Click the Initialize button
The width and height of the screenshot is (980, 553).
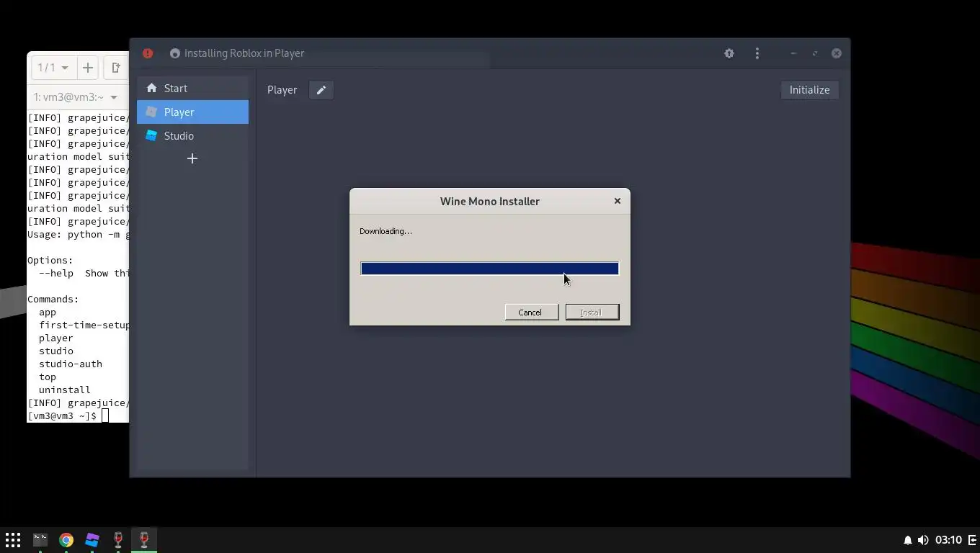[809, 90]
